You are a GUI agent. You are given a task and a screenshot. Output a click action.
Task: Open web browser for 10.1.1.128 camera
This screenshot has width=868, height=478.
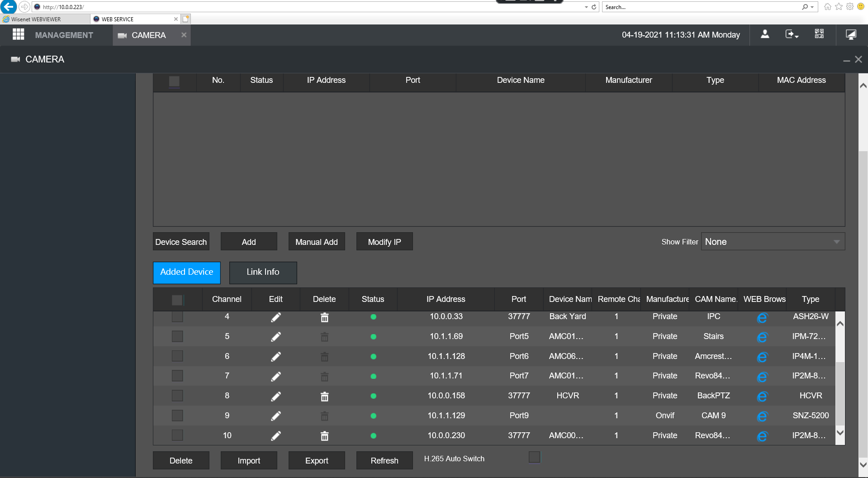762,357
